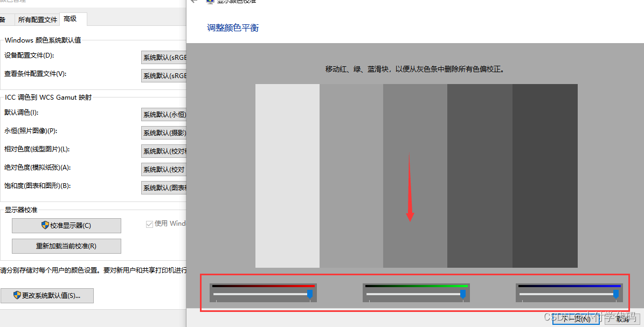644x327 pixels.
Task: Click the shield icon on Calibrate display button
Action: (45, 225)
